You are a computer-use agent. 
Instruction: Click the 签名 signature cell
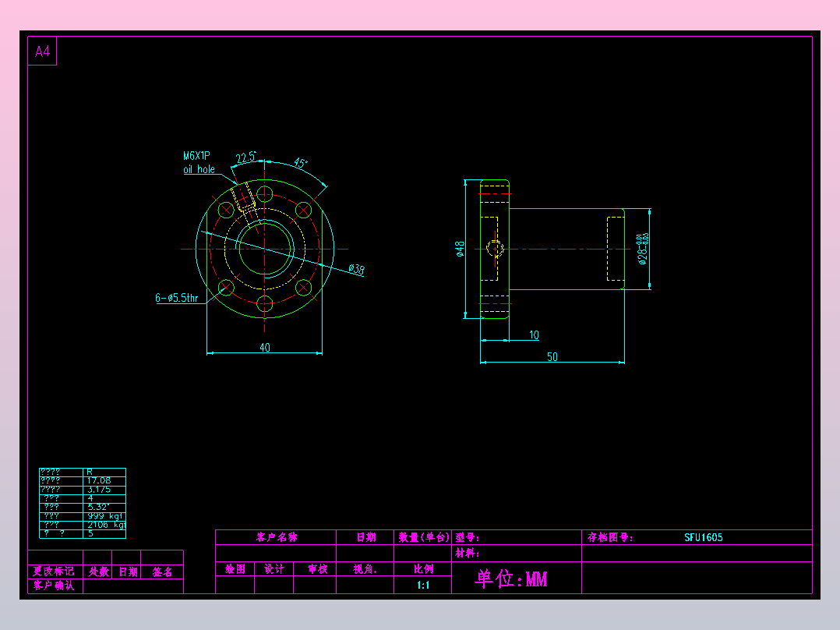click(x=162, y=572)
